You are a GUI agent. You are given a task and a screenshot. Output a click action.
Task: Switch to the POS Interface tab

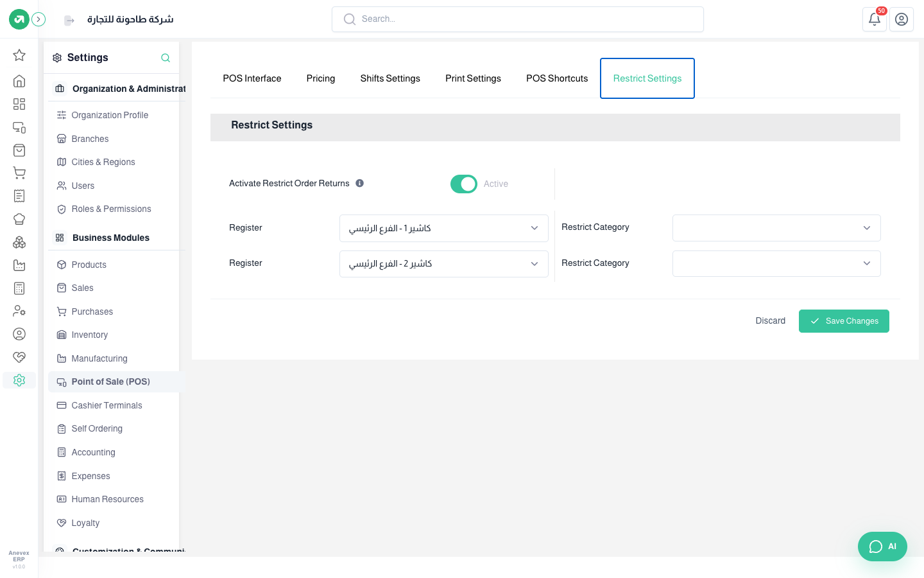coord(252,78)
